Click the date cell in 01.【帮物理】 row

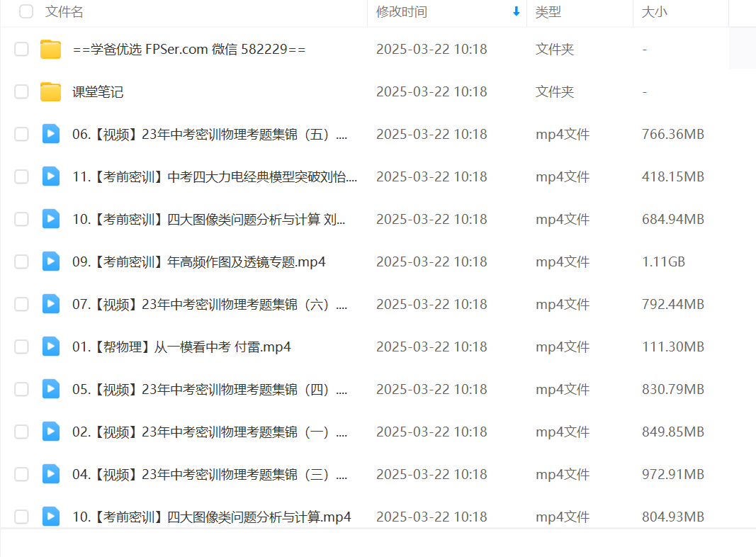tap(431, 347)
